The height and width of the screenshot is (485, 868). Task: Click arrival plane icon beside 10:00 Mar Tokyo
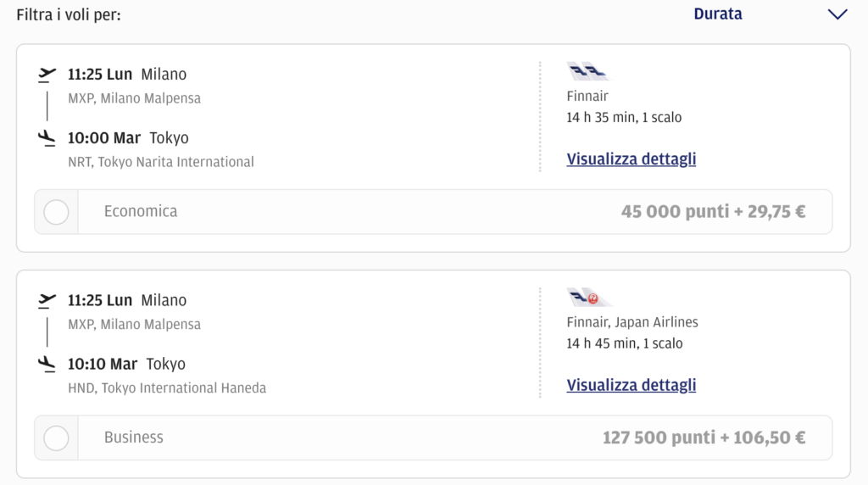pyautogui.click(x=47, y=138)
